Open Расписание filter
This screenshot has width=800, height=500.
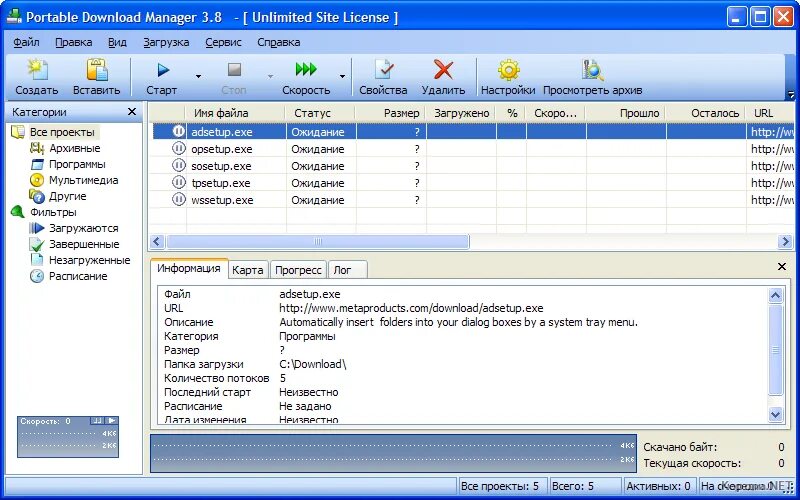click(x=78, y=276)
